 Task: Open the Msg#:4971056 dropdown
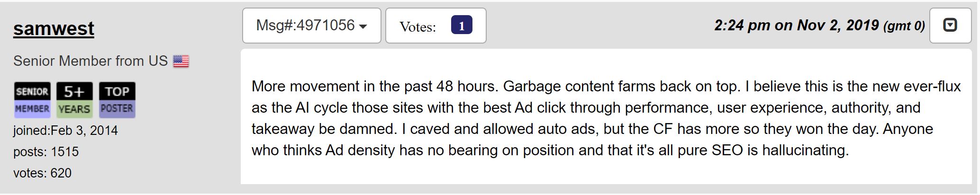click(x=311, y=26)
